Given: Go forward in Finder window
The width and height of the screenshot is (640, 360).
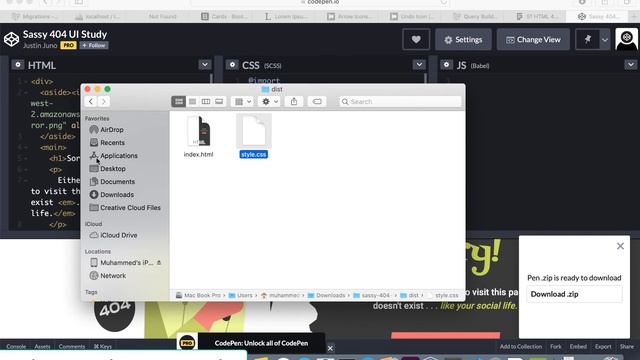Looking at the screenshot, I should pyautogui.click(x=104, y=102).
